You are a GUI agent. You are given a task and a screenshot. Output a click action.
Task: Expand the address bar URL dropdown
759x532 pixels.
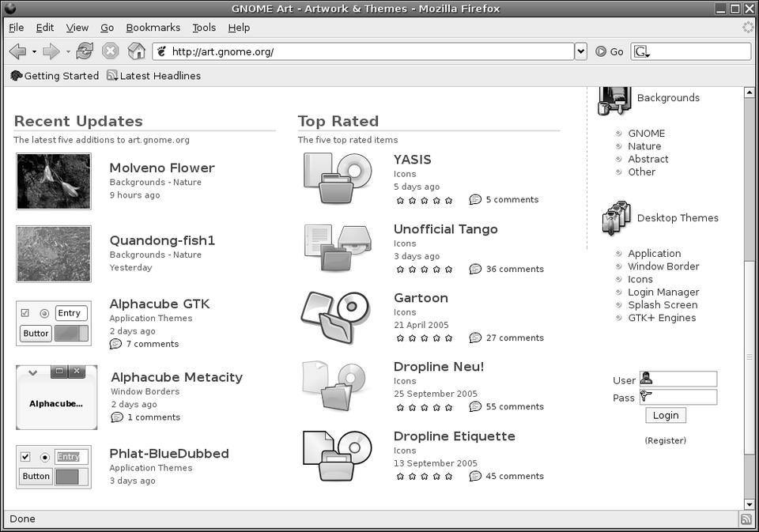point(581,51)
